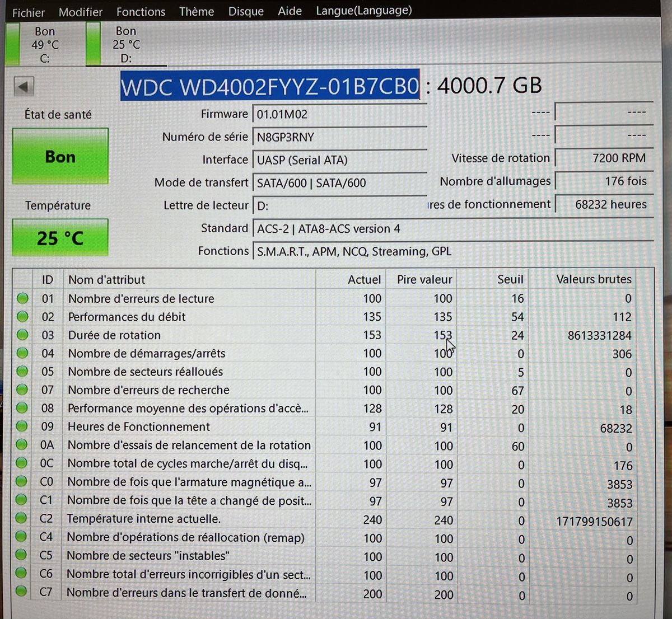The image size is (672, 619).
Task: Open the Aide menu
Action: 290,11
